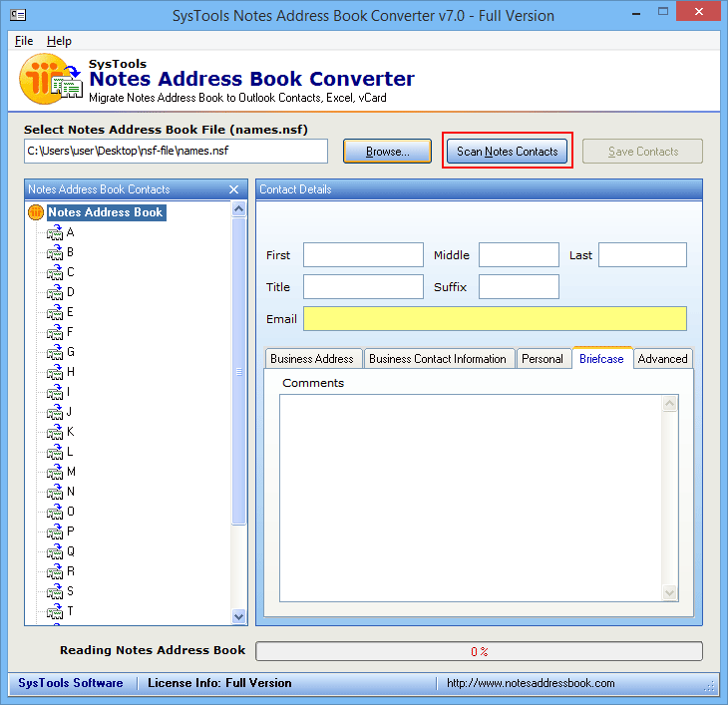Screen dimensions: 728x705
Task: Click the contact card icon beside letter B
Action: coord(55,252)
